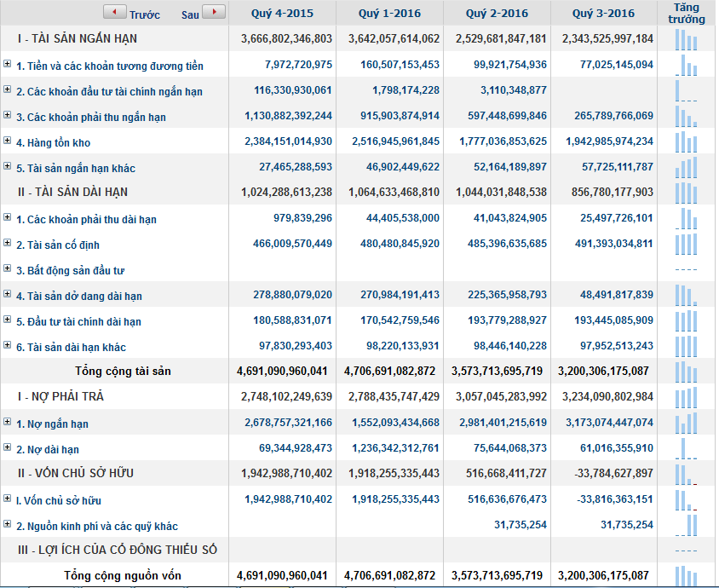The height and width of the screenshot is (588, 719).
Task: Open growth chart for Các khoản phải thu ngắn hạn
Action: pos(686,116)
